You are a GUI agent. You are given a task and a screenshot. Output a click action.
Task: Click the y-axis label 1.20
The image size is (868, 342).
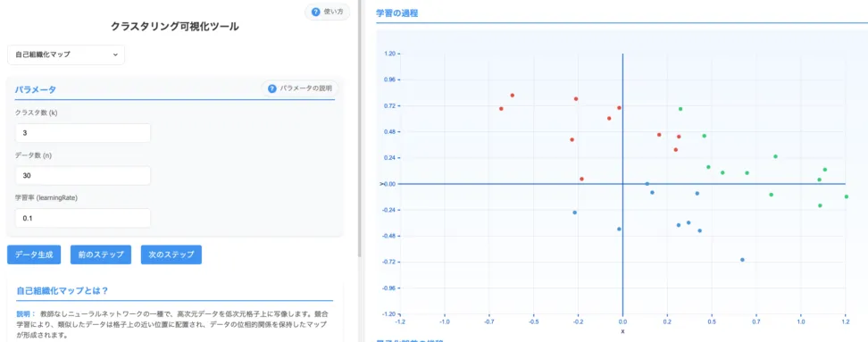click(389, 54)
